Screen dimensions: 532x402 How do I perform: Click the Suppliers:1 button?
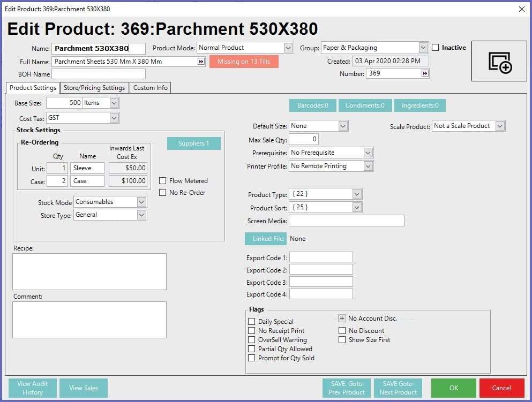coord(193,143)
